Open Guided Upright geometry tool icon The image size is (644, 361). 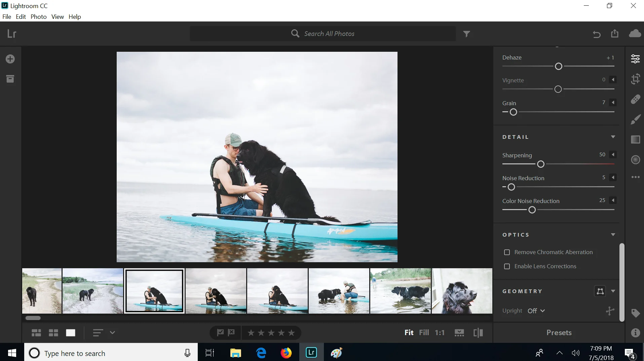tap(600, 291)
